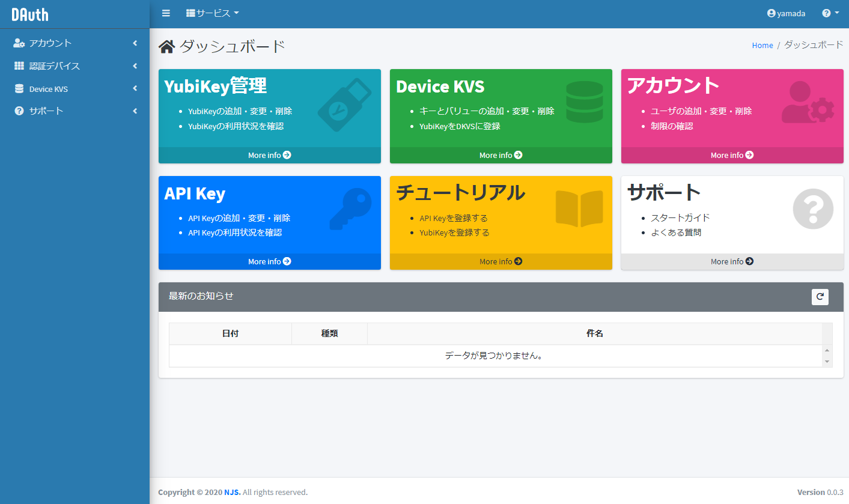Click 'API Keyを登録する' tutorial item
Viewport: 849px width, 504px height.
454,218
